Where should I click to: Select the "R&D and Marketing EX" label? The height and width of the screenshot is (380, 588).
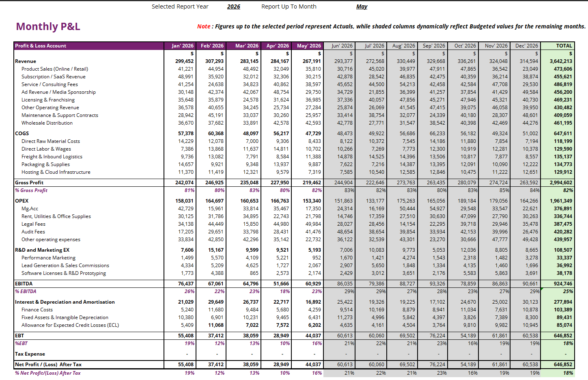point(42,250)
